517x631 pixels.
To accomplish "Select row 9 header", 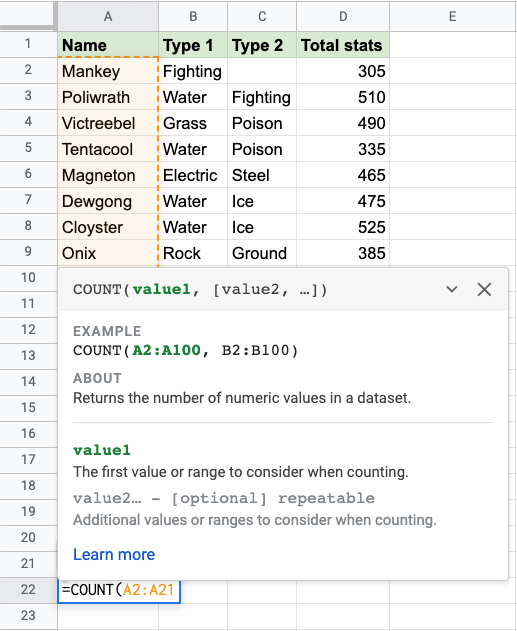I will click(x=28, y=252).
